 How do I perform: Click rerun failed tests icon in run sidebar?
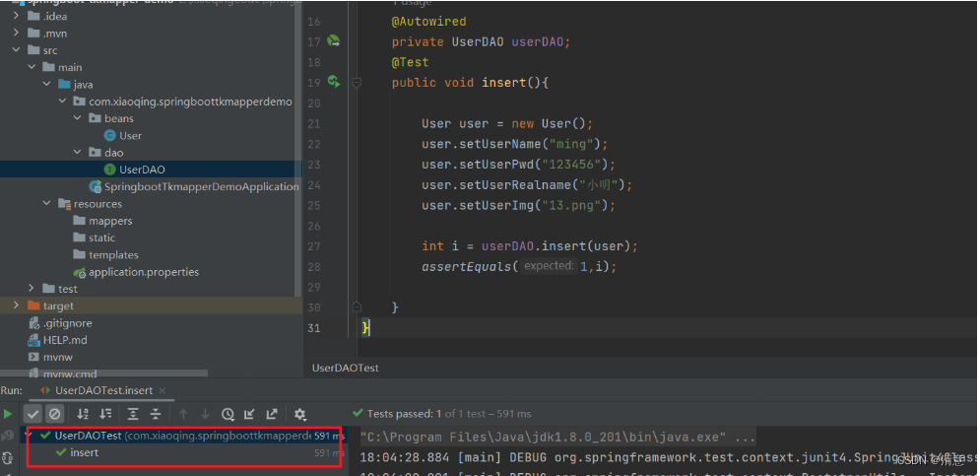click(8, 436)
